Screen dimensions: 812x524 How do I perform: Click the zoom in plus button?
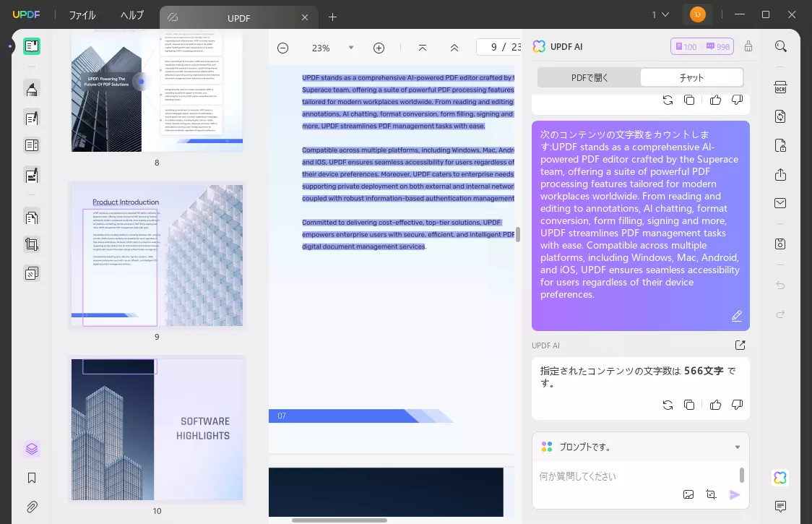coord(379,48)
